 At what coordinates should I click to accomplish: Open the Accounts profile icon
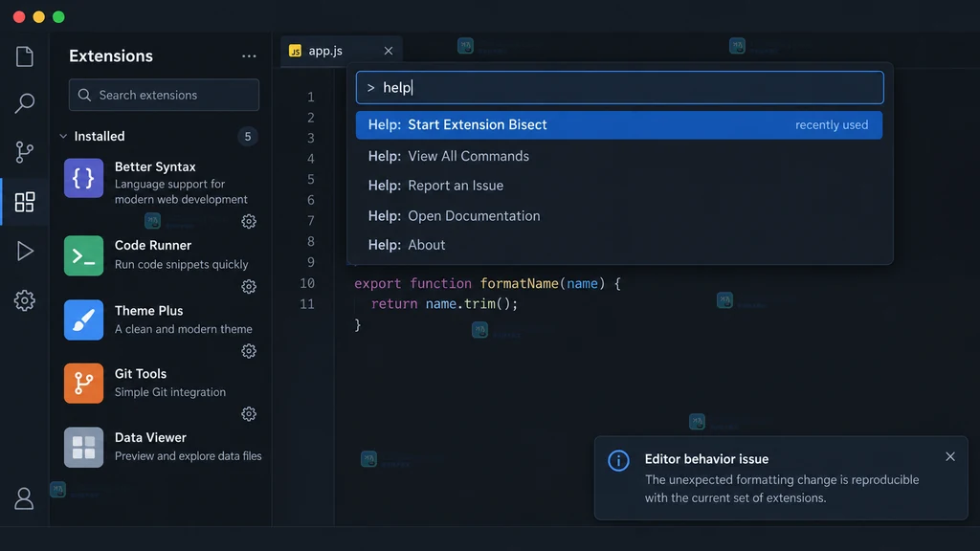(24, 498)
